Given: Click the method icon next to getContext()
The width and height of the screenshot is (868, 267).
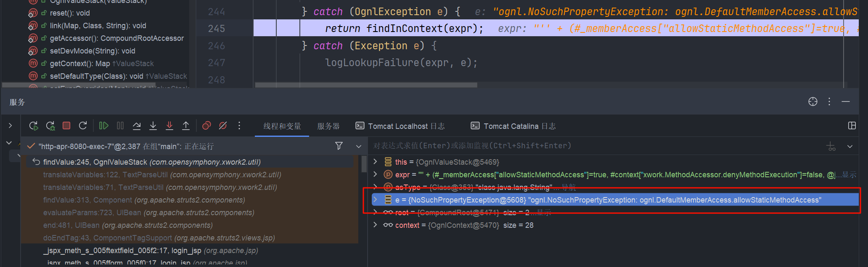Looking at the screenshot, I should (x=33, y=63).
